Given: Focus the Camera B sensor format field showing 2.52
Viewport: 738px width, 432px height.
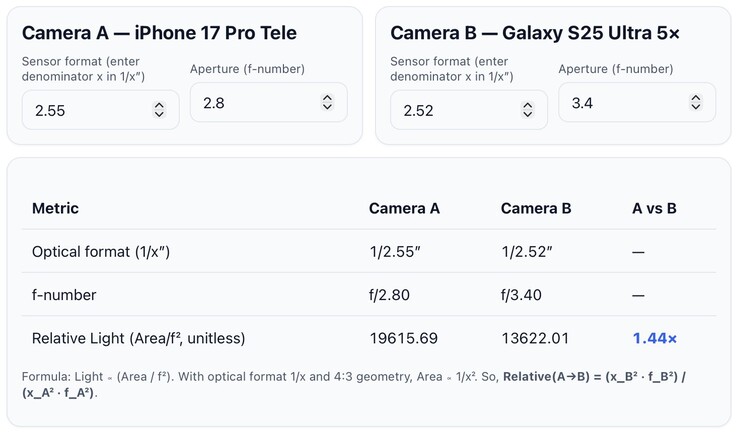Looking at the screenshot, I should click(x=450, y=110).
